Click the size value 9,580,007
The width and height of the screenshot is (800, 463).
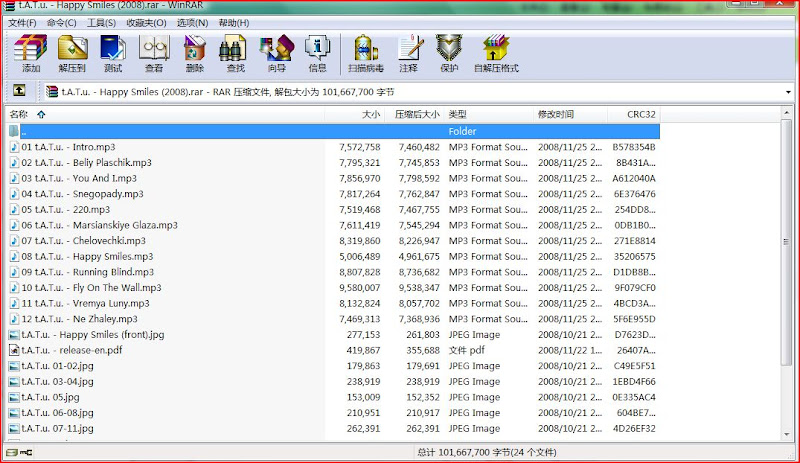click(x=360, y=288)
